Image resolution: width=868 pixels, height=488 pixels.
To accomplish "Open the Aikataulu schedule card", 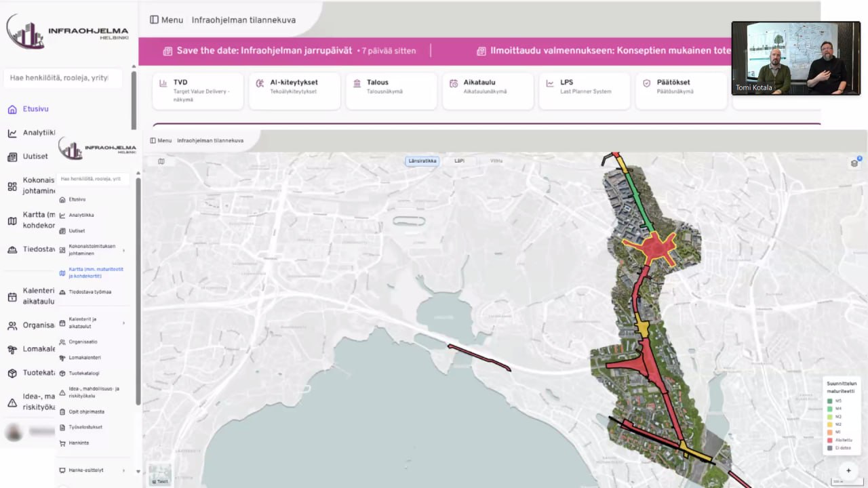I will tap(488, 91).
